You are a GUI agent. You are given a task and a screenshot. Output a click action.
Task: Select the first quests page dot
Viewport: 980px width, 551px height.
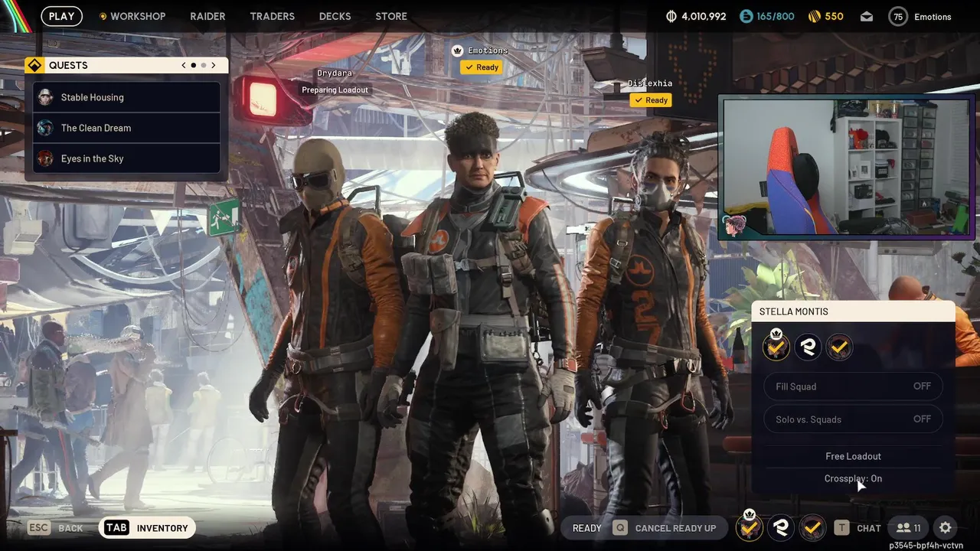click(x=193, y=65)
